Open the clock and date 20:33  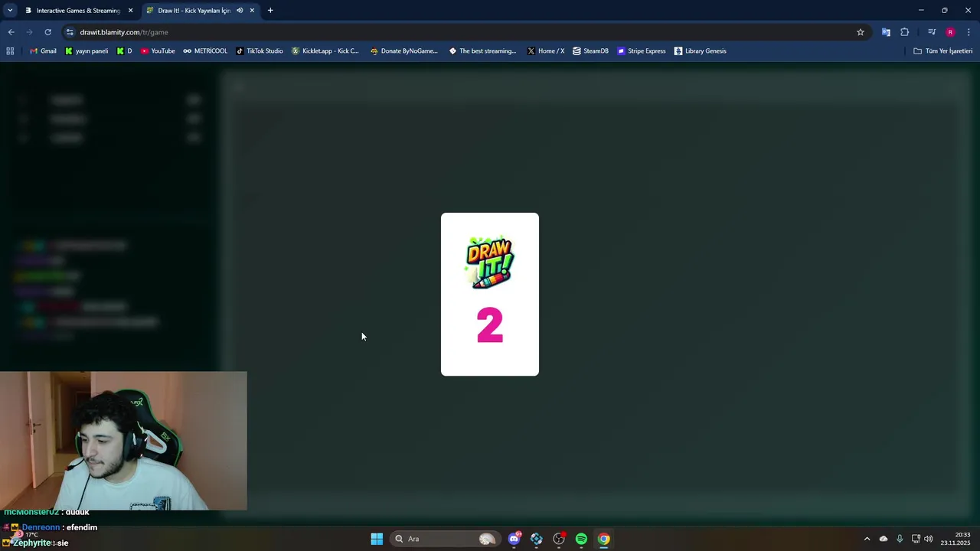[955, 539]
